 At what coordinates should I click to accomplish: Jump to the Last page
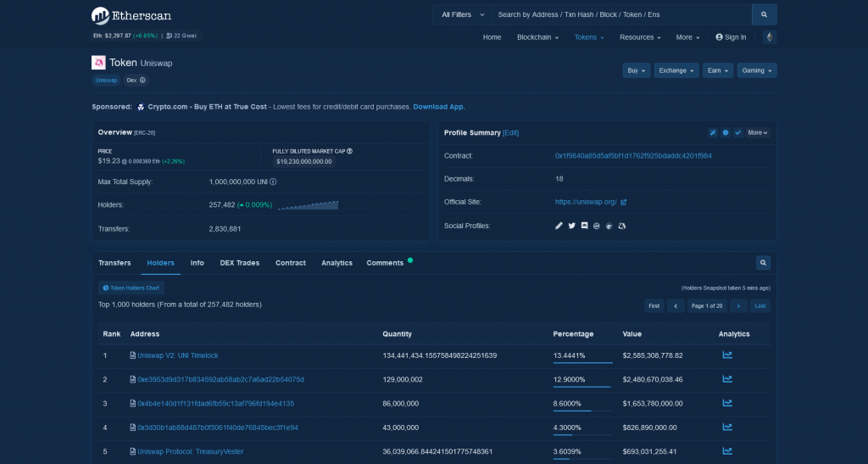760,306
